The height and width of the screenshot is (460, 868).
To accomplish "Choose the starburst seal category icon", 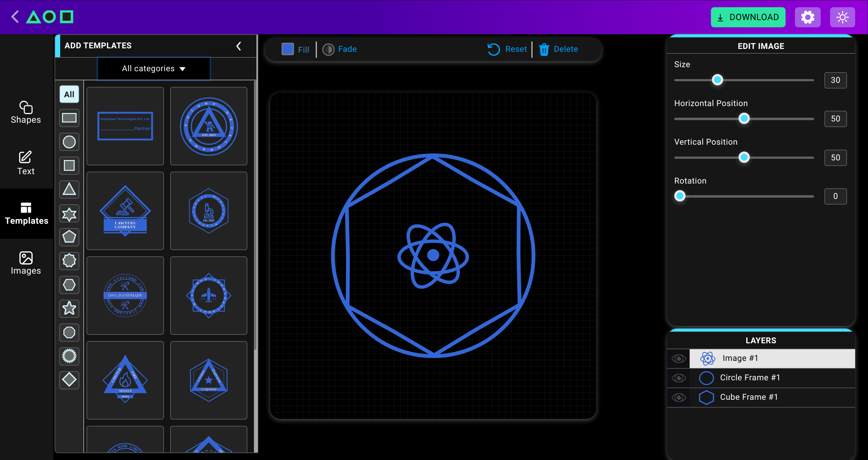I will pos(69,356).
